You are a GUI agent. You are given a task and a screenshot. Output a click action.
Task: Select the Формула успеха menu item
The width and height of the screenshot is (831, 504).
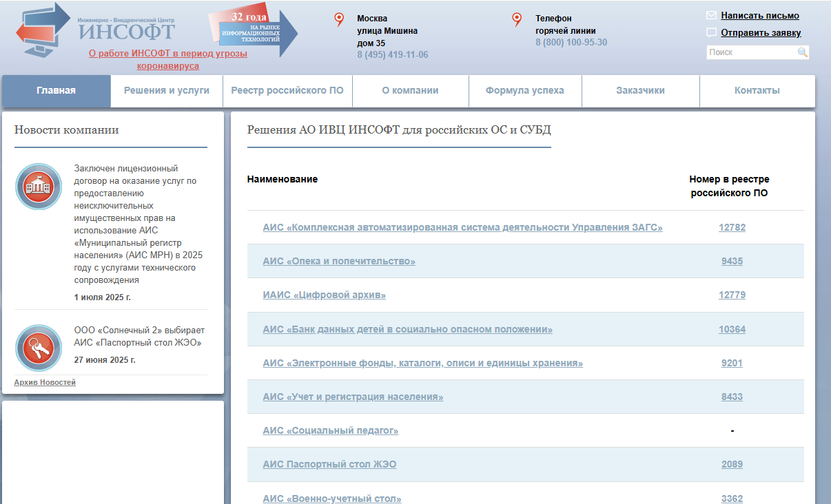tap(525, 91)
